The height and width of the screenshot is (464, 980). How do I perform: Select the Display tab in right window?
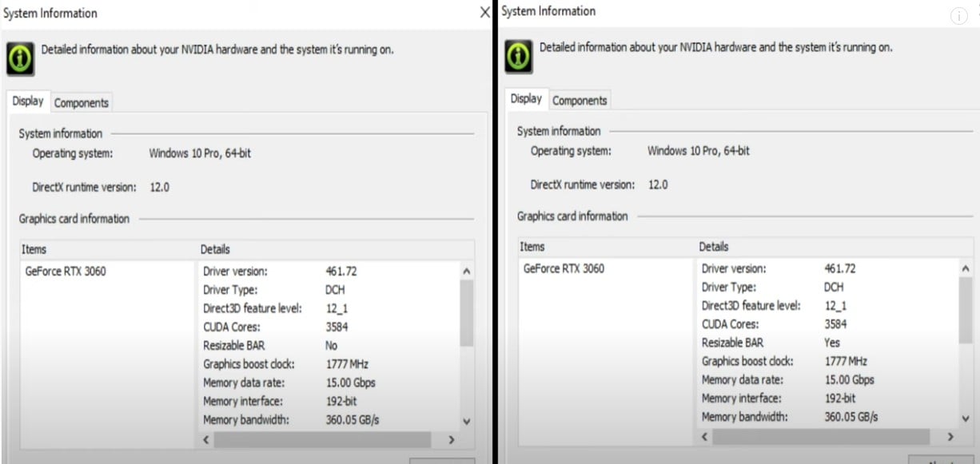pyautogui.click(x=526, y=99)
